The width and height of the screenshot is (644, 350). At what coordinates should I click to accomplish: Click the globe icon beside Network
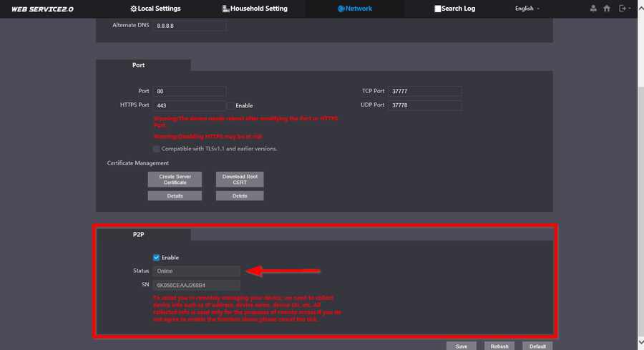[x=341, y=9]
